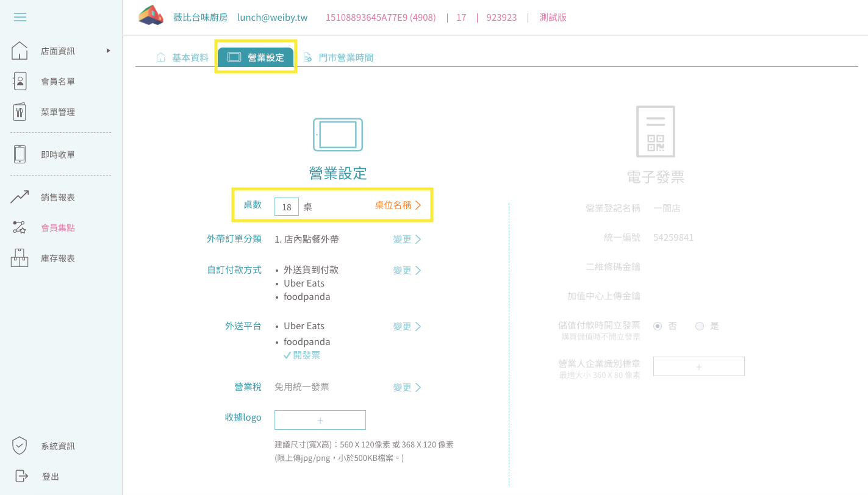Switch to 基本資料 tab
Screen dimensions: 868x495
(x=183, y=58)
